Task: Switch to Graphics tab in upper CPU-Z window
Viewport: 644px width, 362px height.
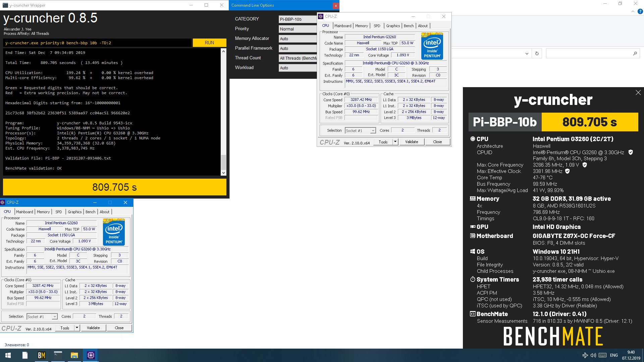Action: tap(393, 26)
